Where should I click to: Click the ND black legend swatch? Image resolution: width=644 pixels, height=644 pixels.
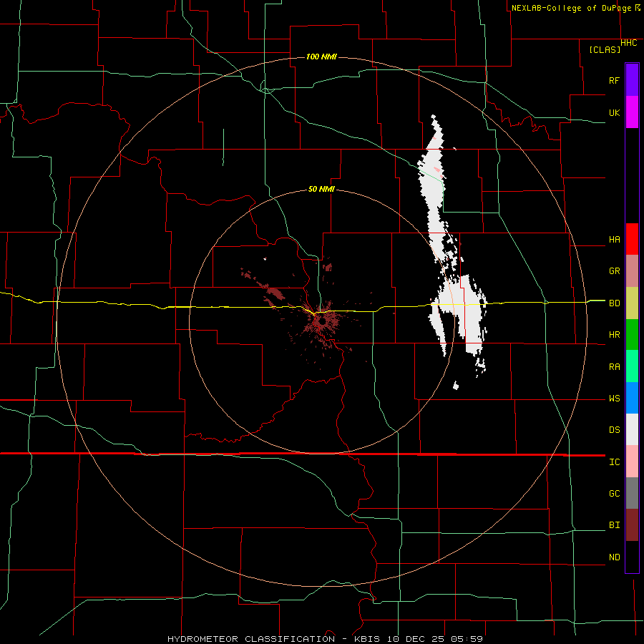coord(632,557)
